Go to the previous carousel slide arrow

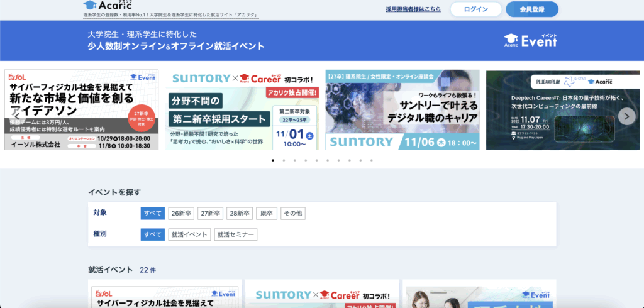click(17, 116)
